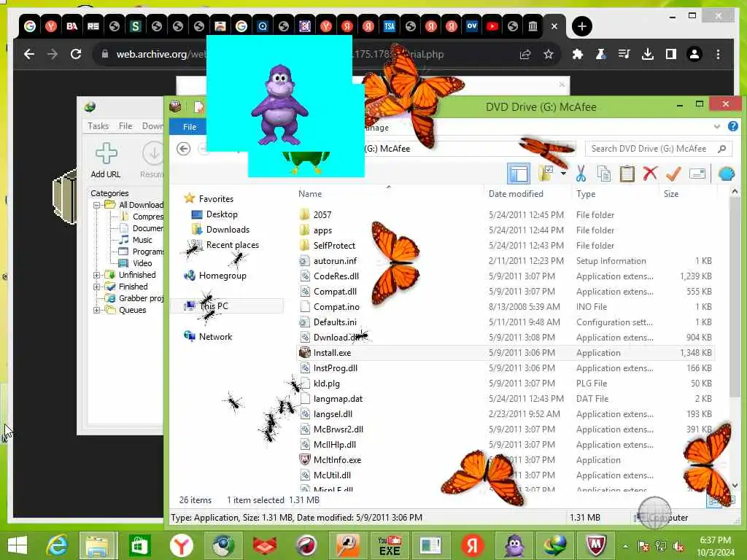Open Windows Store from taskbar

[x=139, y=545]
